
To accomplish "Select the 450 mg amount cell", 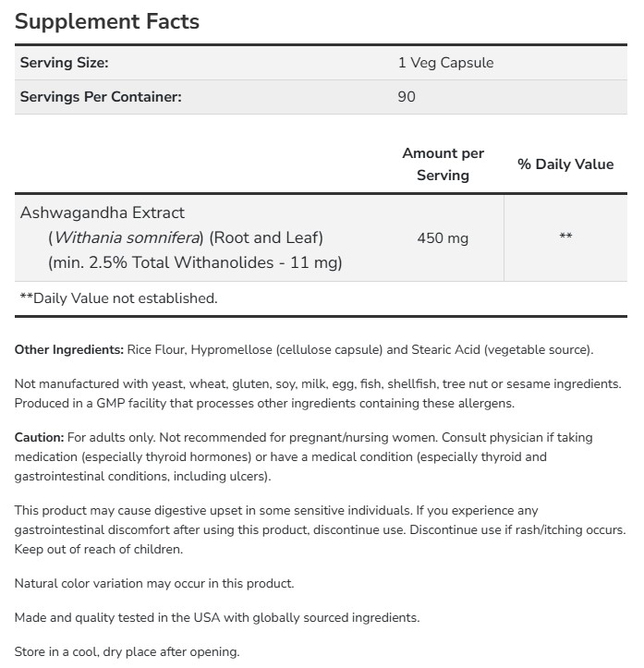I will pyautogui.click(x=443, y=237).
